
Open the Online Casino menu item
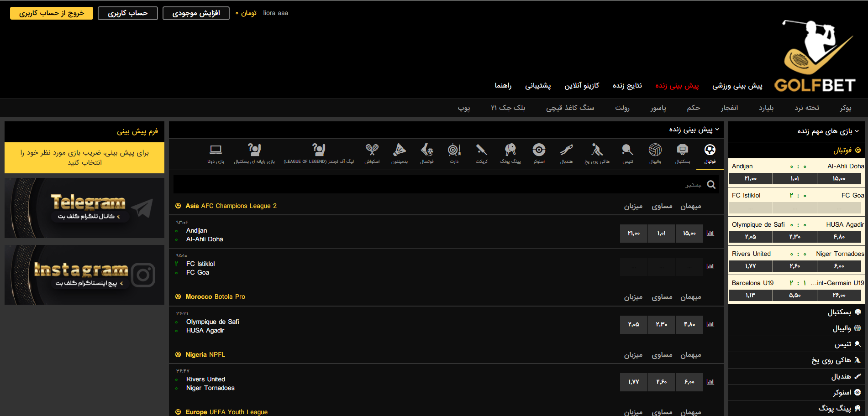click(x=581, y=85)
